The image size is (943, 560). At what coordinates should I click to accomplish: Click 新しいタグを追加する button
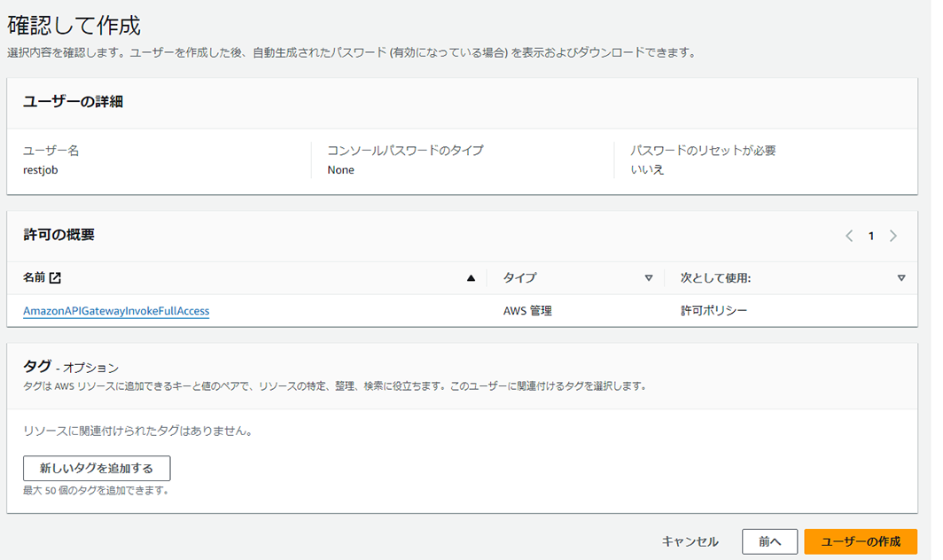click(97, 468)
